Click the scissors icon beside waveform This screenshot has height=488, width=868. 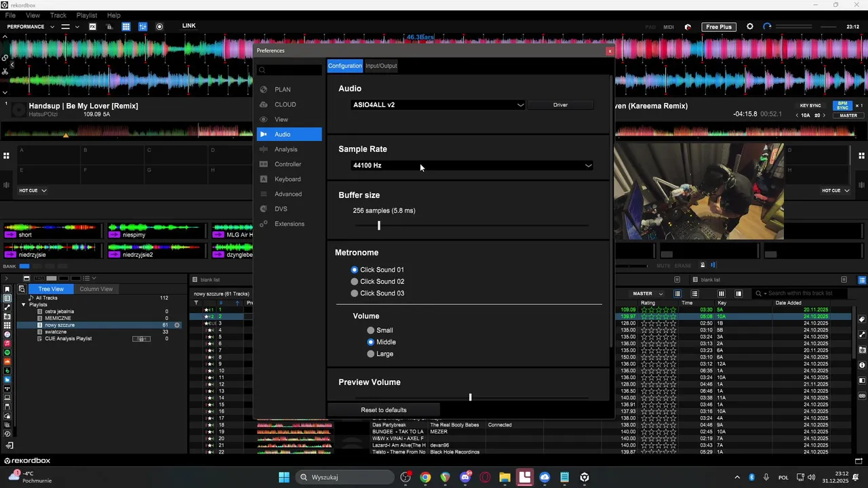coord(5,71)
